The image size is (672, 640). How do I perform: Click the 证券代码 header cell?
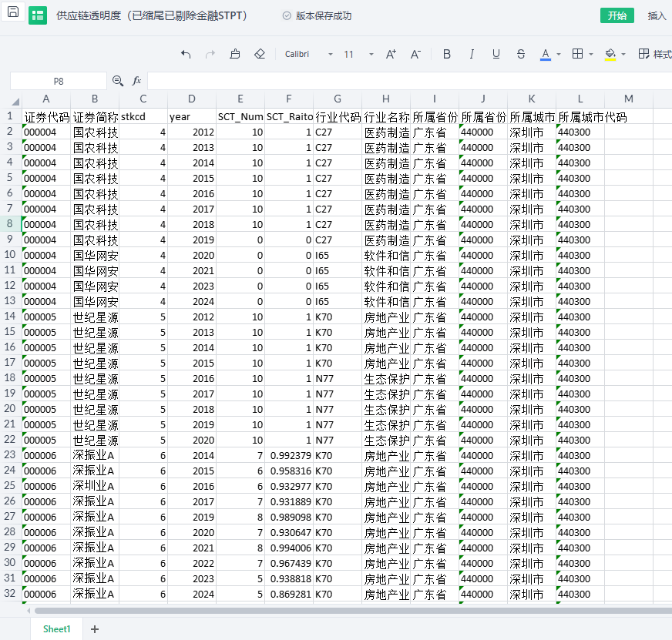46,116
